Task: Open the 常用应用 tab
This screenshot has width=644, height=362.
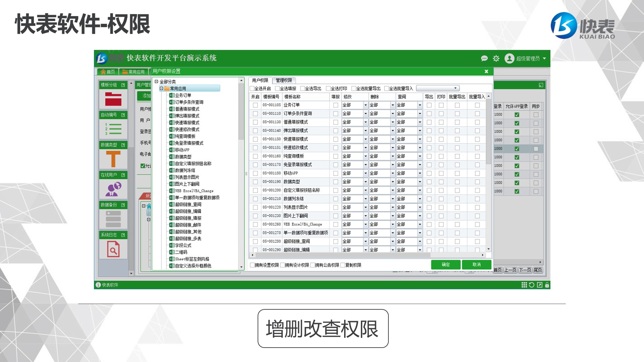Action: click(133, 72)
